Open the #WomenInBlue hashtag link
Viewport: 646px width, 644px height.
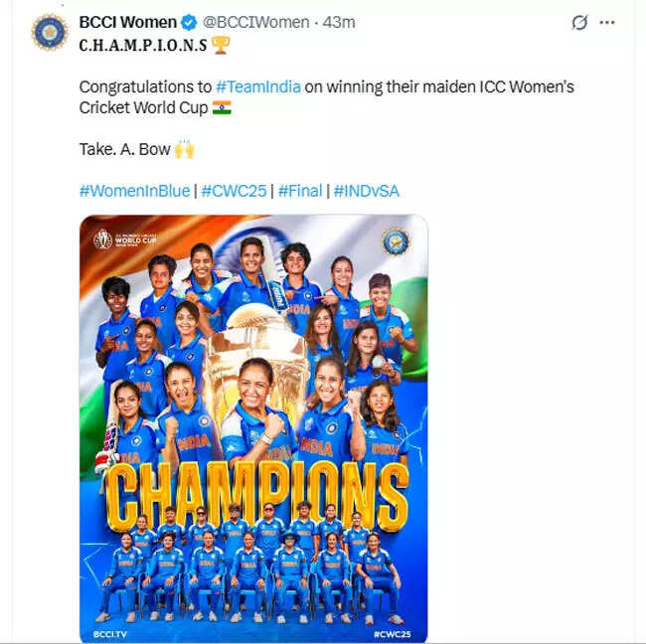(x=134, y=191)
